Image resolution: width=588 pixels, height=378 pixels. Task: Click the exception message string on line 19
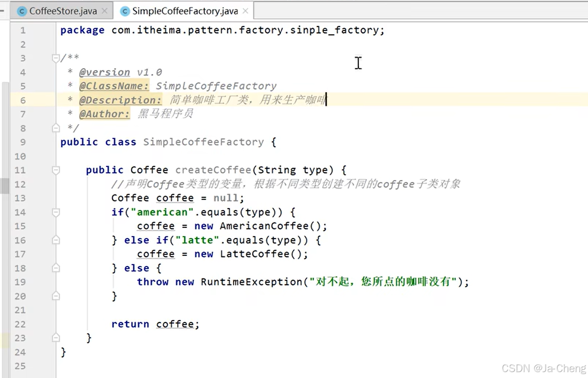coord(384,282)
